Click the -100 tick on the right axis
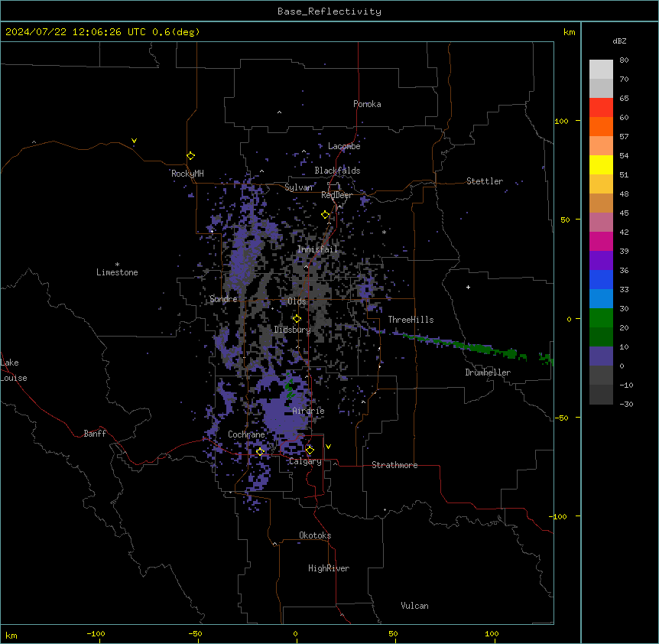 pyautogui.click(x=558, y=516)
